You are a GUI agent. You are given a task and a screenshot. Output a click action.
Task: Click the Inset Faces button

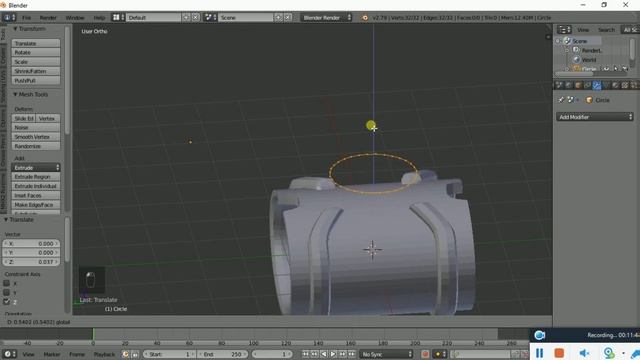click(36, 196)
